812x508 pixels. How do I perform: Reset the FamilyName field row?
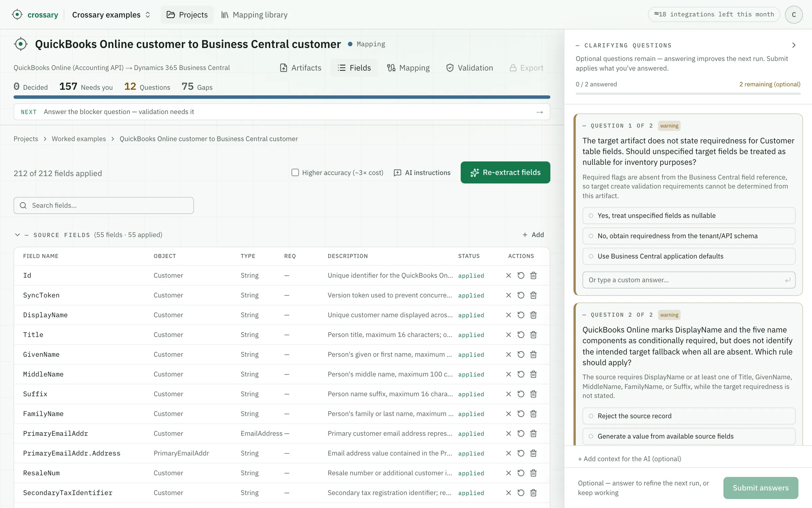tap(521, 414)
